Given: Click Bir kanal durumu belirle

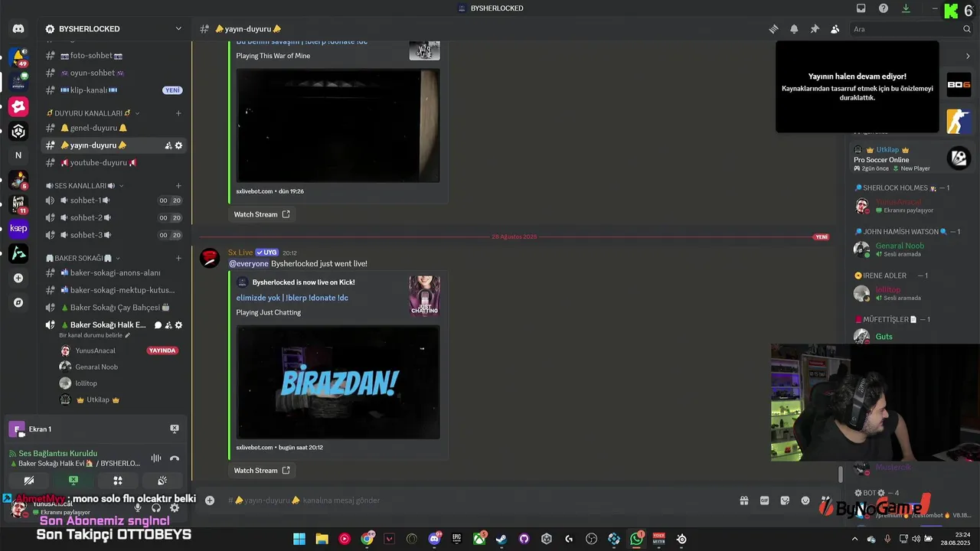Looking at the screenshot, I should pos(95,335).
